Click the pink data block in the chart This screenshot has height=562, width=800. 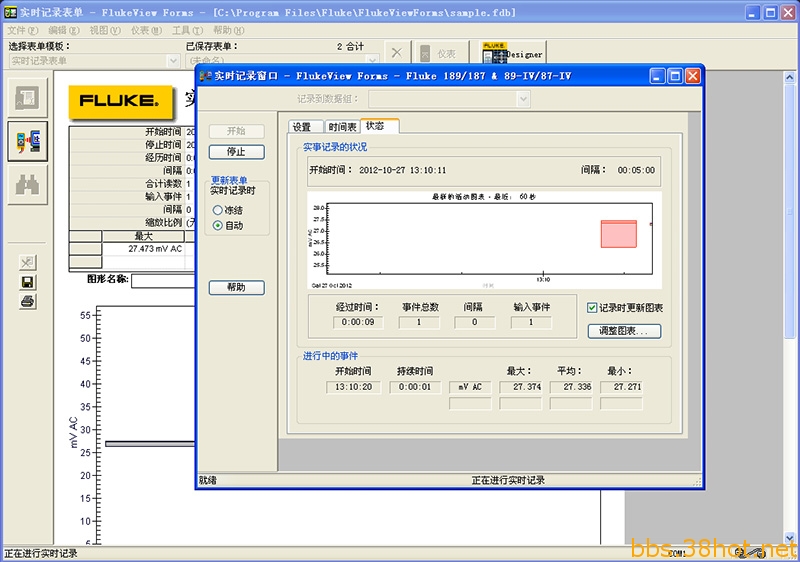(x=619, y=234)
